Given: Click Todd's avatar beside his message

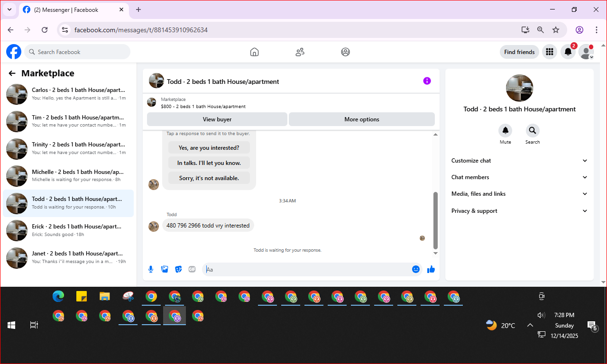Looking at the screenshot, I should 154,227.
